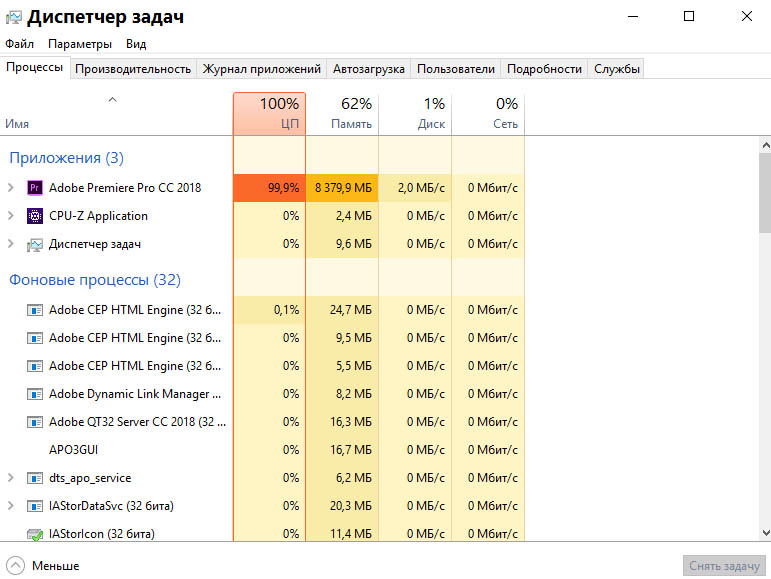771x579 pixels.
Task: Sort by the Память column header
Action: coord(342,114)
